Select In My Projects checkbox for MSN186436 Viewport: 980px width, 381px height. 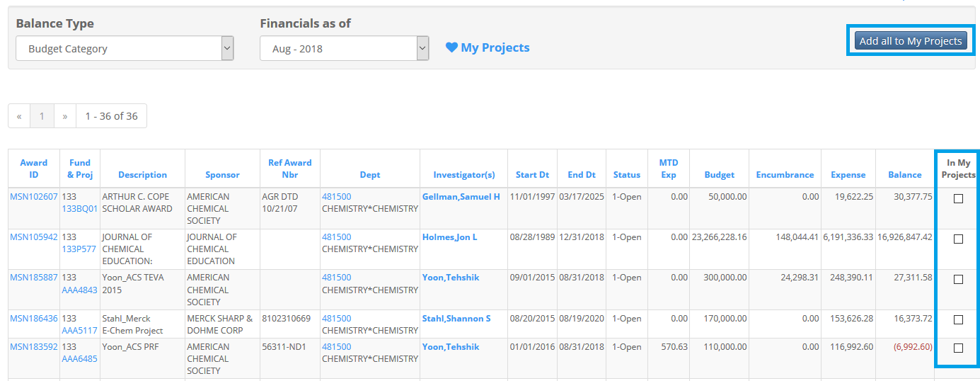(958, 320)
